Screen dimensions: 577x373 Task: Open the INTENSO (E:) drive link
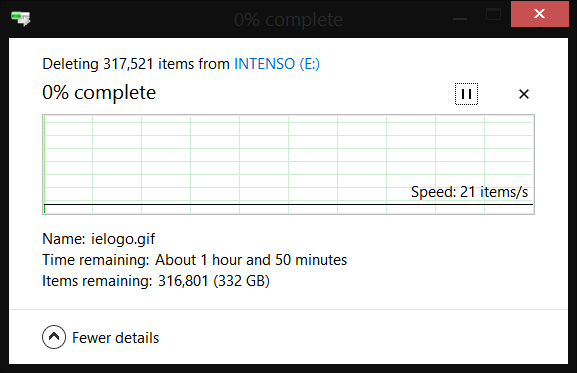[x=277, y=64]
